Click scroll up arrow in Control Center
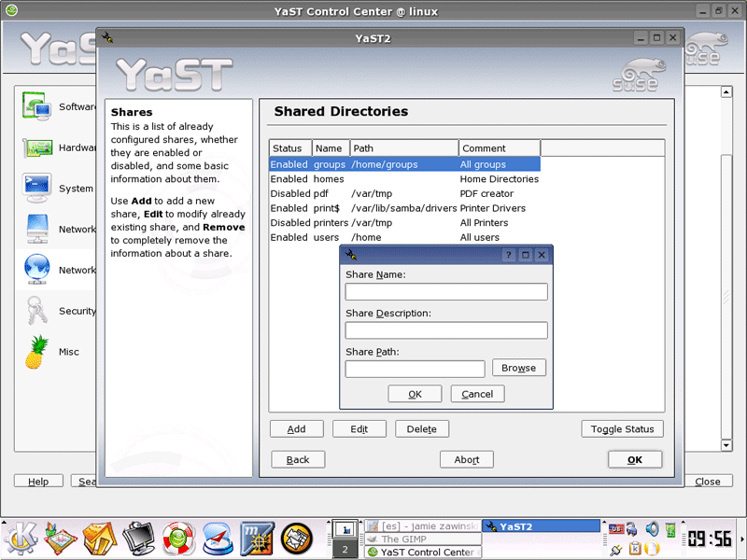Viewport: 747px width, 560px height. pos(726,91)
